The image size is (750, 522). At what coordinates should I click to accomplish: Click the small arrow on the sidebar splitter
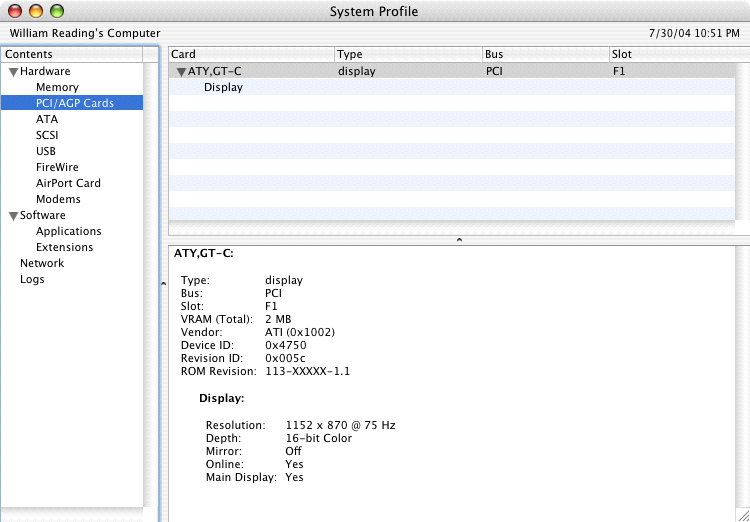pos(163,284)
